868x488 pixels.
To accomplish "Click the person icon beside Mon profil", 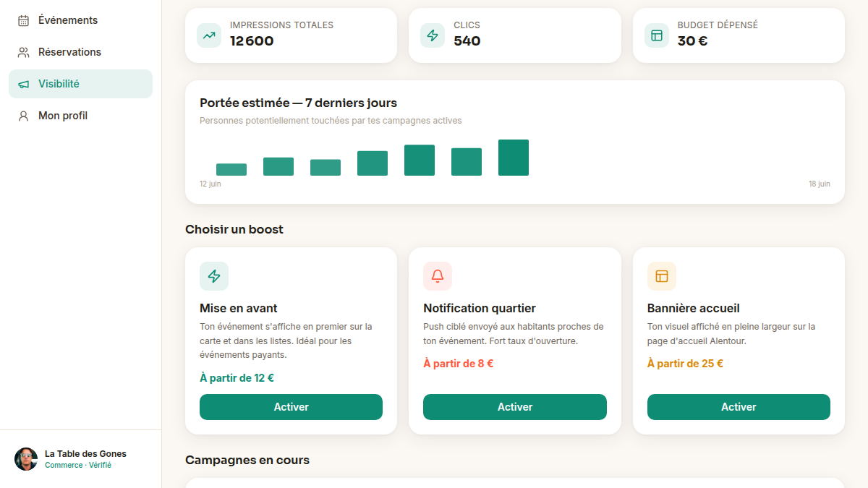I will pos(23,116).
